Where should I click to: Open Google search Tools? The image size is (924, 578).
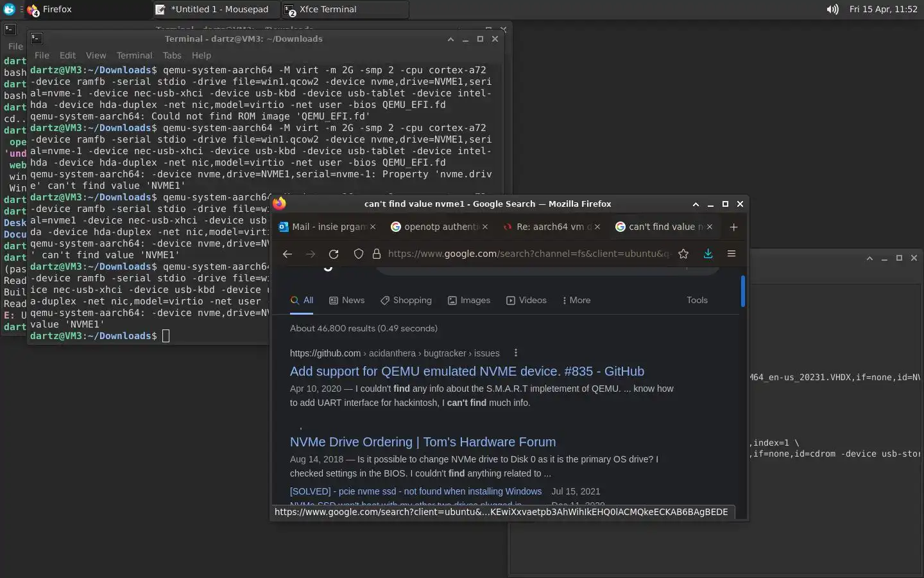[697, 300]
